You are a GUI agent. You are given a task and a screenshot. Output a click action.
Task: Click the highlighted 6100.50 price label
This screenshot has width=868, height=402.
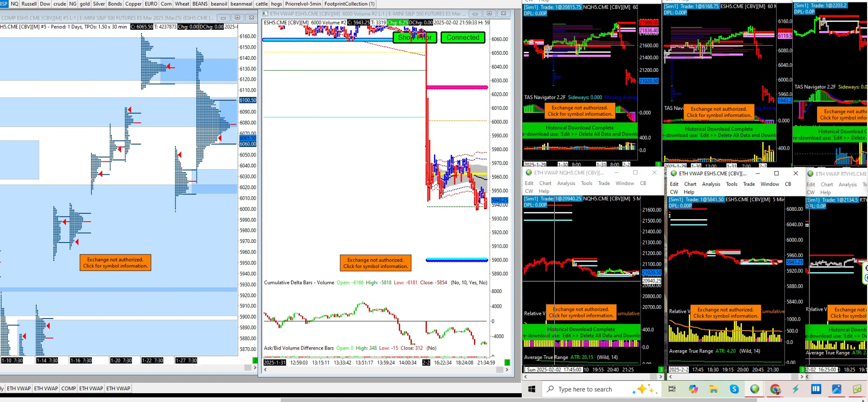tap(248, 100)
